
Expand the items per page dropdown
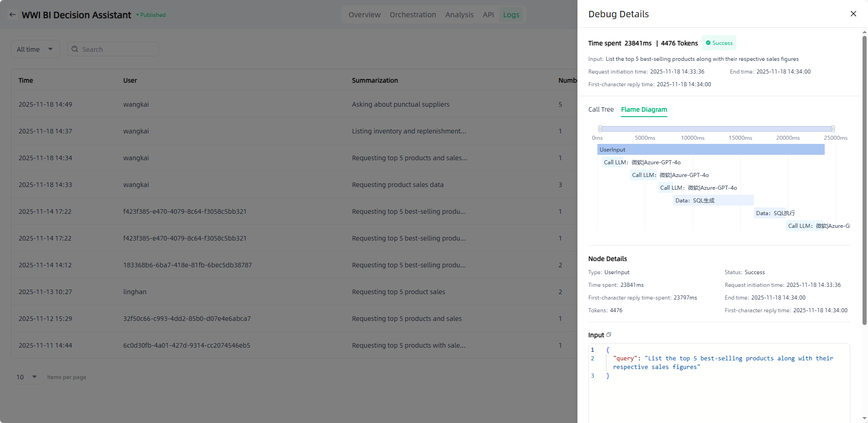[27, 377]
